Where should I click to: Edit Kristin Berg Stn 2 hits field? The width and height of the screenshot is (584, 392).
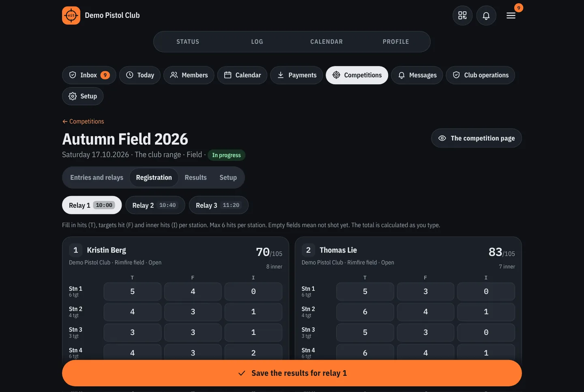(132, 312)
